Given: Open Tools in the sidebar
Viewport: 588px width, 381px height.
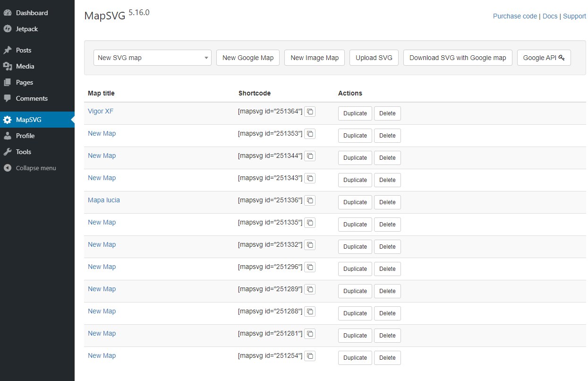Looking at the screenshot, I should point(37,152).
